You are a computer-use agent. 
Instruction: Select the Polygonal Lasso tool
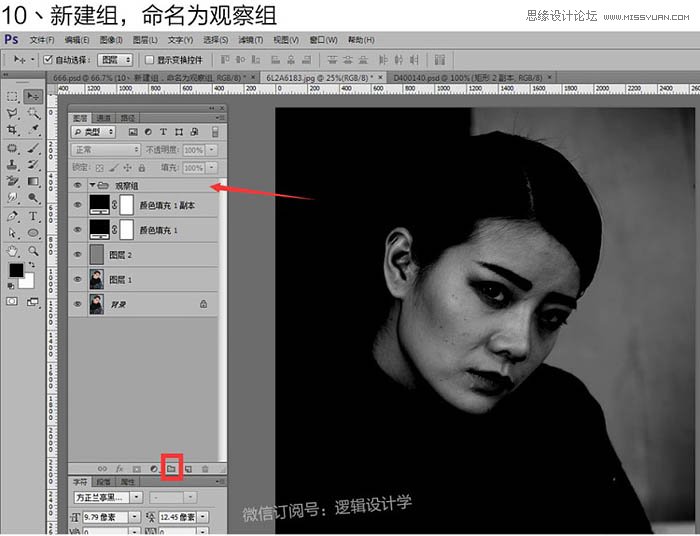tap(12, 113)
